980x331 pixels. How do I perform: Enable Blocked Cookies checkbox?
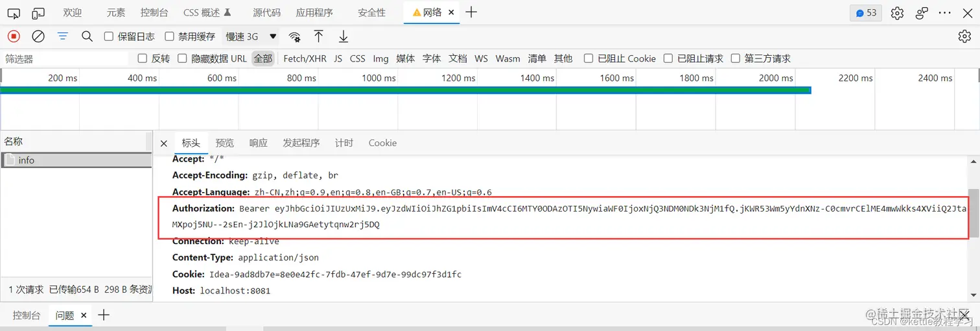589,58
